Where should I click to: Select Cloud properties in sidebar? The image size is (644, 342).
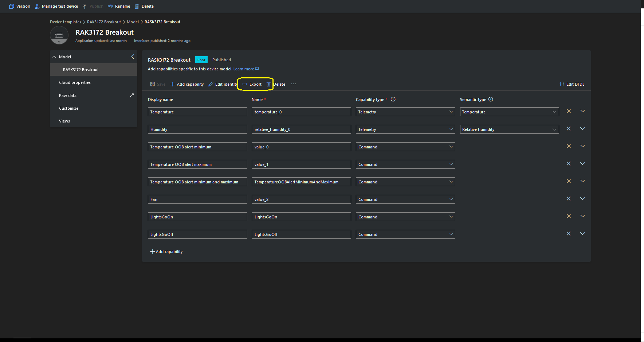(x=75, y=82)
